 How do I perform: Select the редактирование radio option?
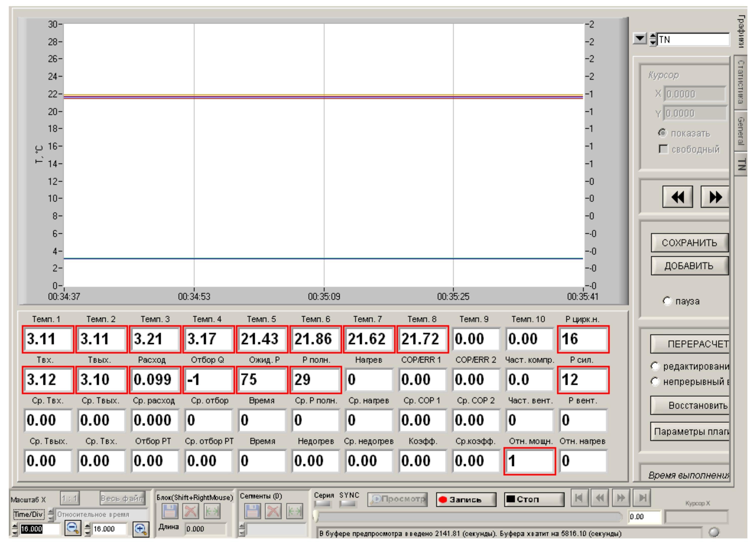click(655, 366)
